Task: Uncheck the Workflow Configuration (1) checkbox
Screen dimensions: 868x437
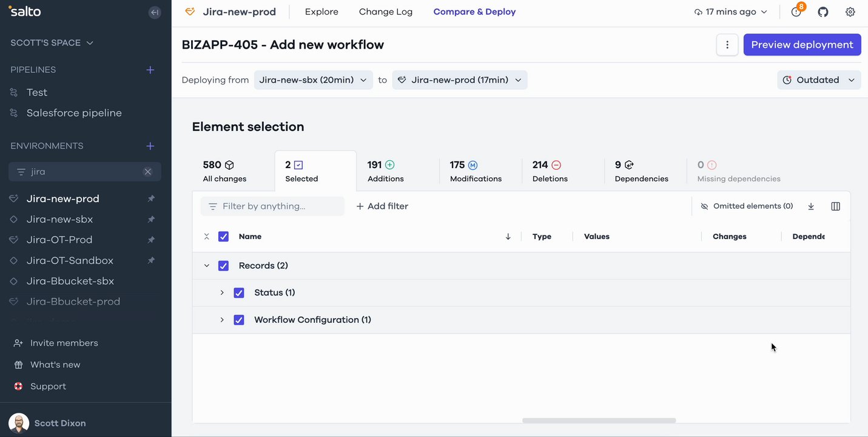Action: (x=239, y=320)
